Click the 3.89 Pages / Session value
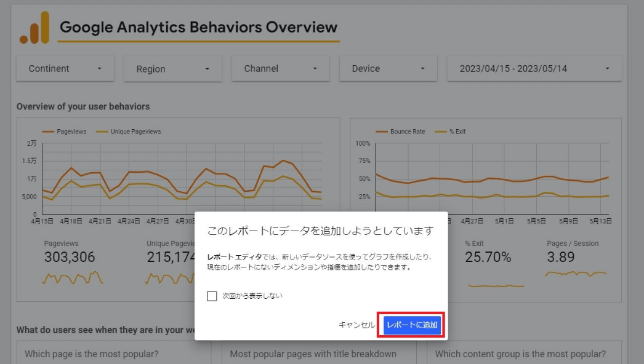This screenshot has width=644, height=364. (x=561, y=257)
